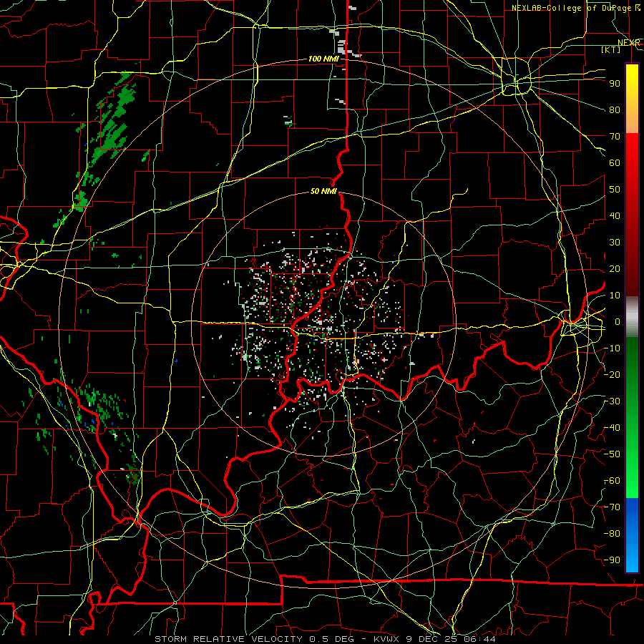The height and width of the screenshot is (644, 644).
Task: Click the -60 value on the scale
Action: (613, 481)
